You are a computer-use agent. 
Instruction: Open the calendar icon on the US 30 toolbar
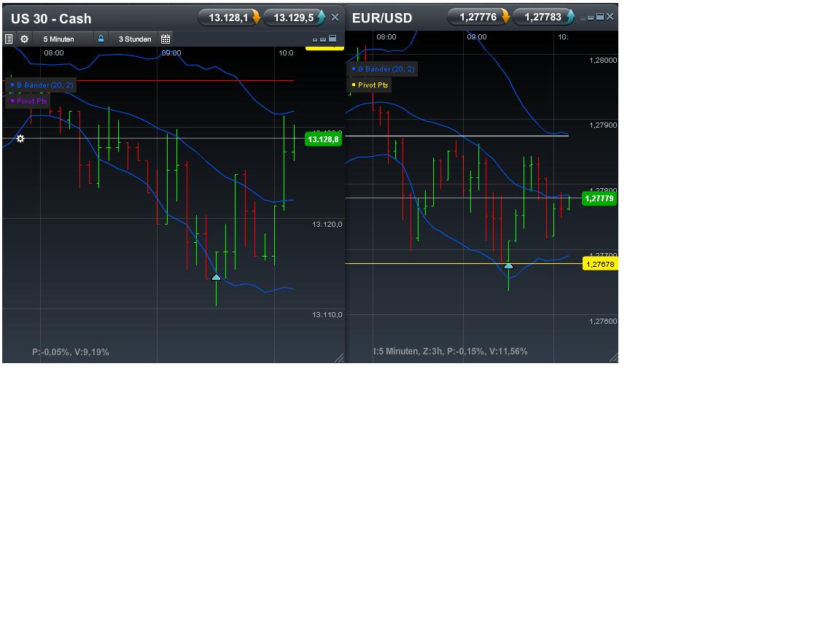pyautogui.click(x=164, y=39)
